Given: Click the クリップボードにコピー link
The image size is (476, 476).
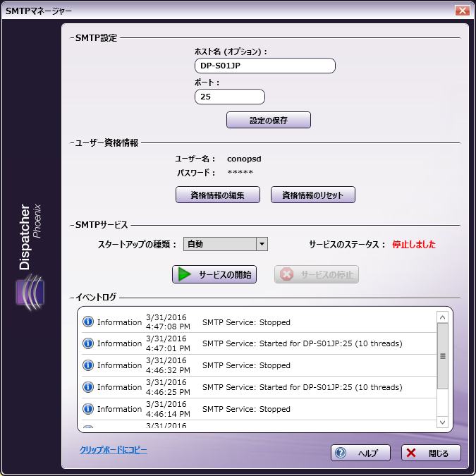Looking at the screenshot, I should [x=114, y=450].
